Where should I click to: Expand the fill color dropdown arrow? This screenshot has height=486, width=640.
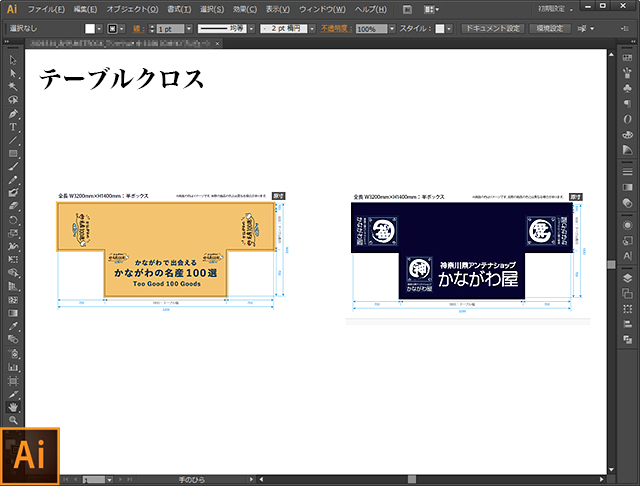click(x=99, y=29)
